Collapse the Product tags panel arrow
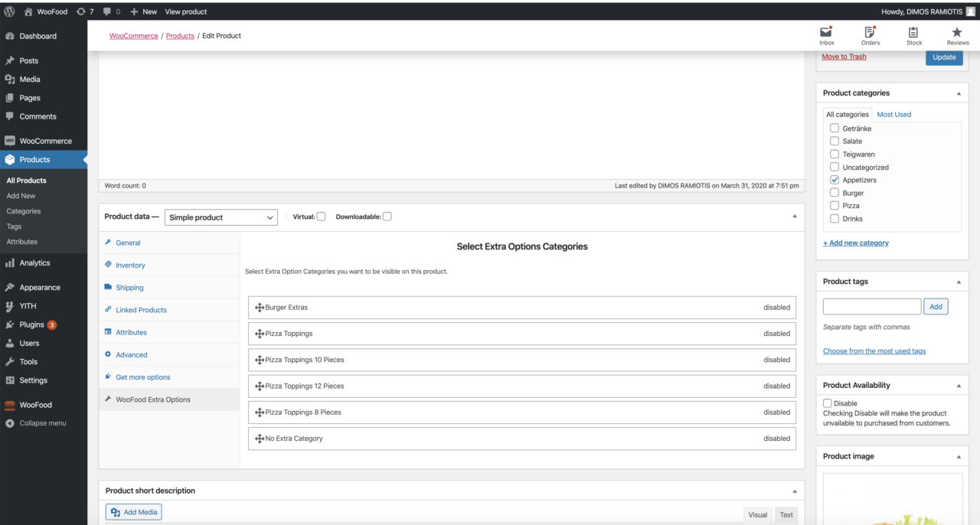The width and height of the screenshot is (980, 525). tap(959, 282)
